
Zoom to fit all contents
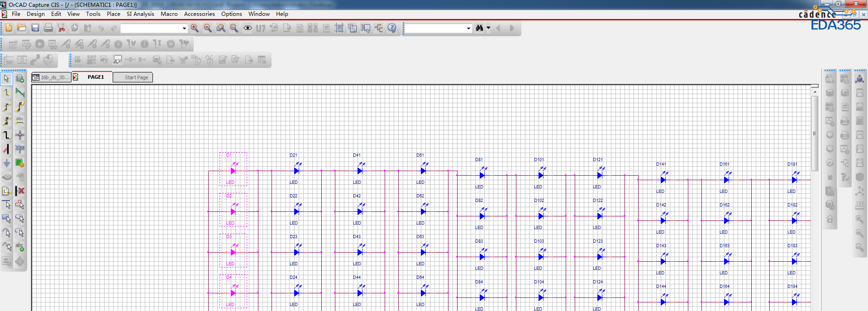[x=234, y=28]
